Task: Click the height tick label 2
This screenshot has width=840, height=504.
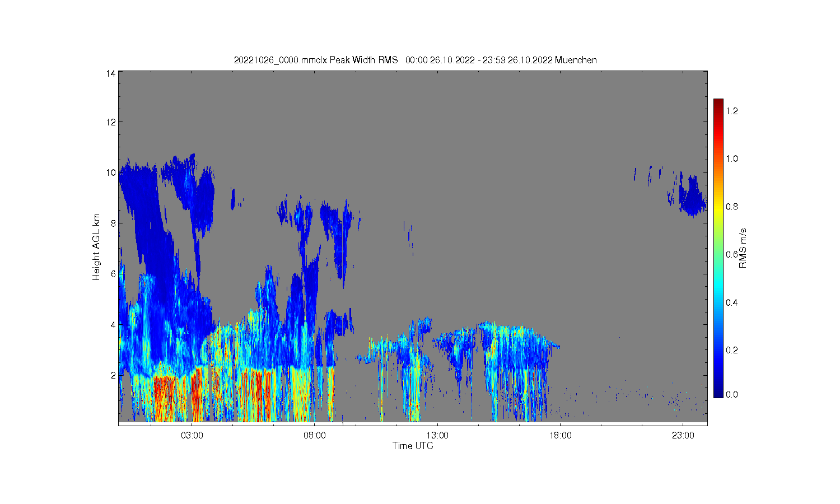Action: pos(114,375)
